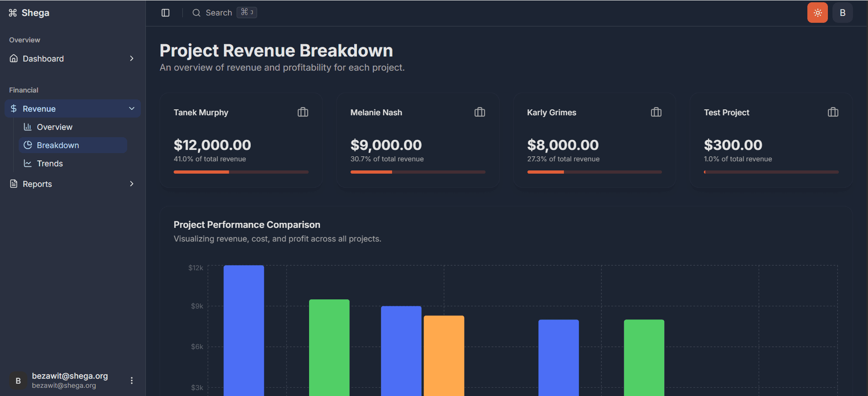Click the bezawit@shega.org account name
868x396 pixels.
(70, 376)
